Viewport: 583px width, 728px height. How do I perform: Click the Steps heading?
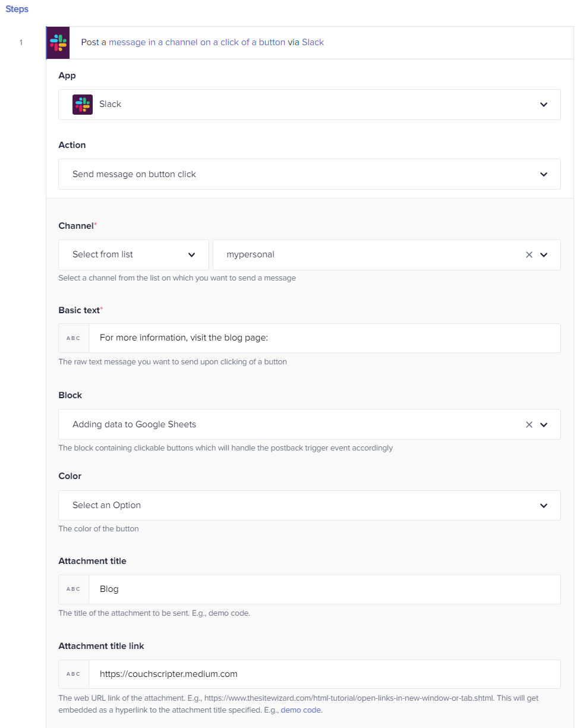[17, 10]
